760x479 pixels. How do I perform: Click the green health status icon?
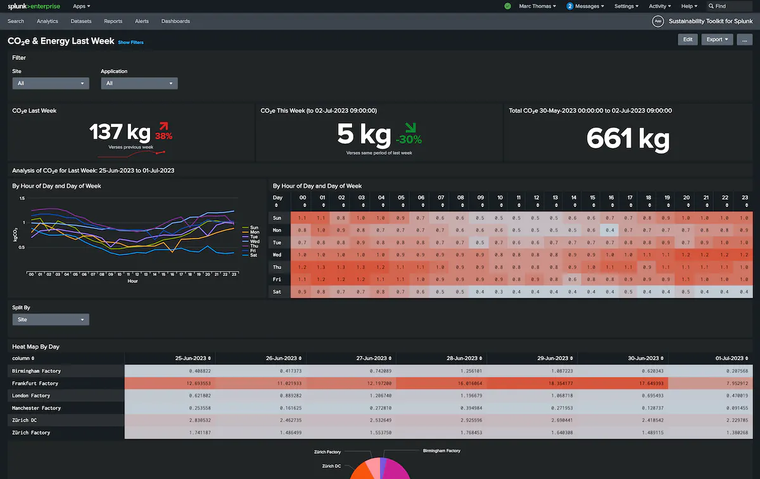[x=507, y=6]
